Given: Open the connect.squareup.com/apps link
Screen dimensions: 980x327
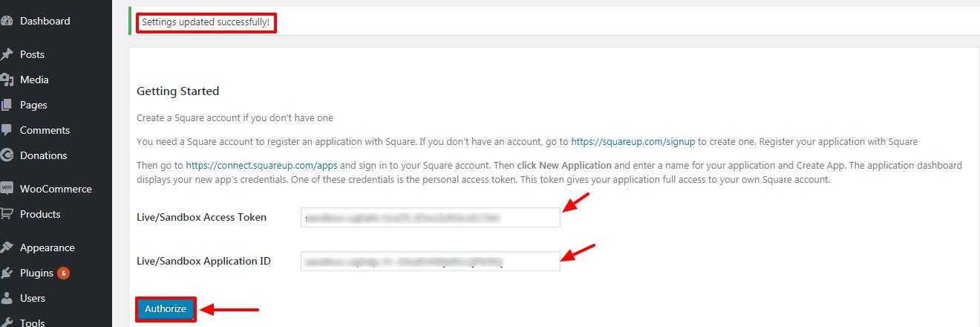Looking at the screenshot, I should tap(261, 165).
